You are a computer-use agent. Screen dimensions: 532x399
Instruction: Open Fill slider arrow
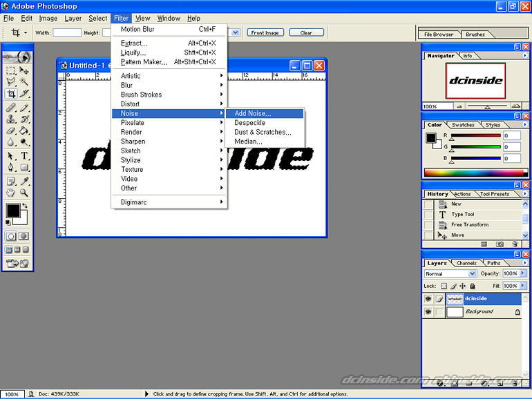click(x=523, y=286)
